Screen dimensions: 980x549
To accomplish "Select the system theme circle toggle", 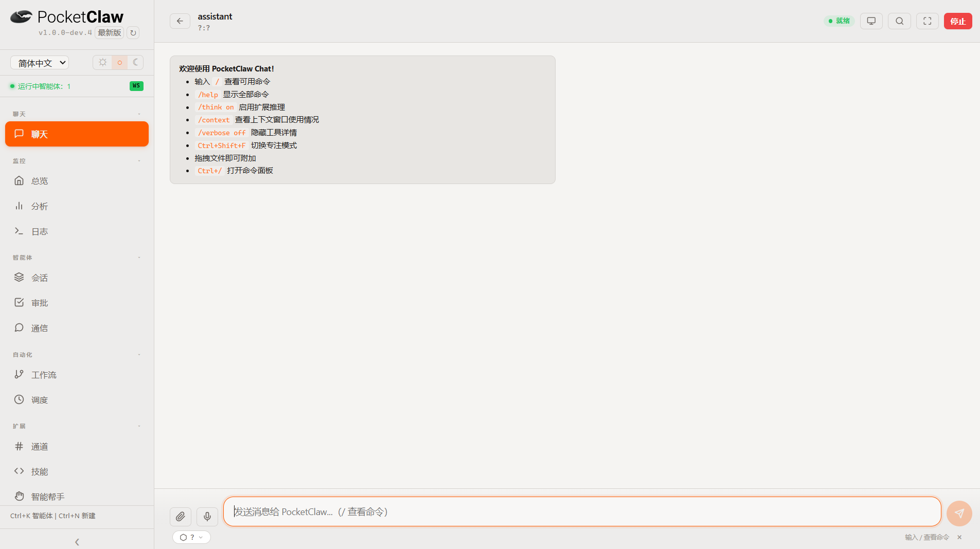I will [119, 62].
